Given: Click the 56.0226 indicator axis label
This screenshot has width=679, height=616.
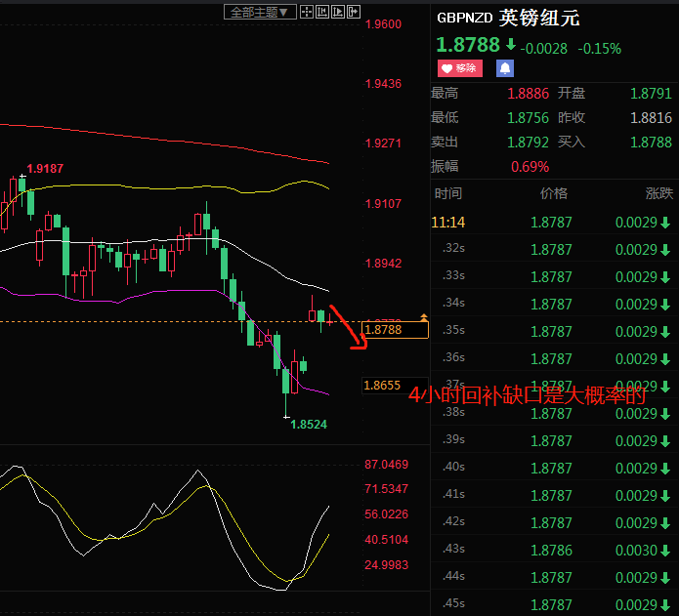Looking at the screenshot, I should coord(386,514).
